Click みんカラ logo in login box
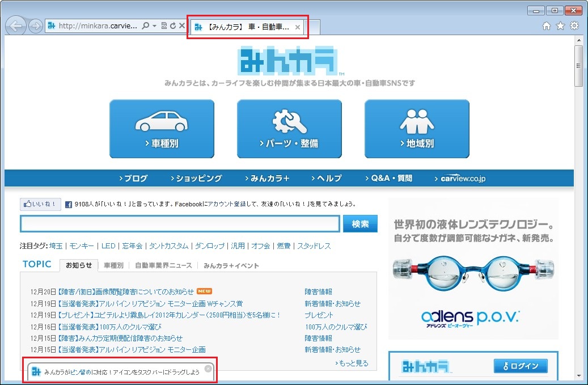588x385 pixels. [425, 366]
